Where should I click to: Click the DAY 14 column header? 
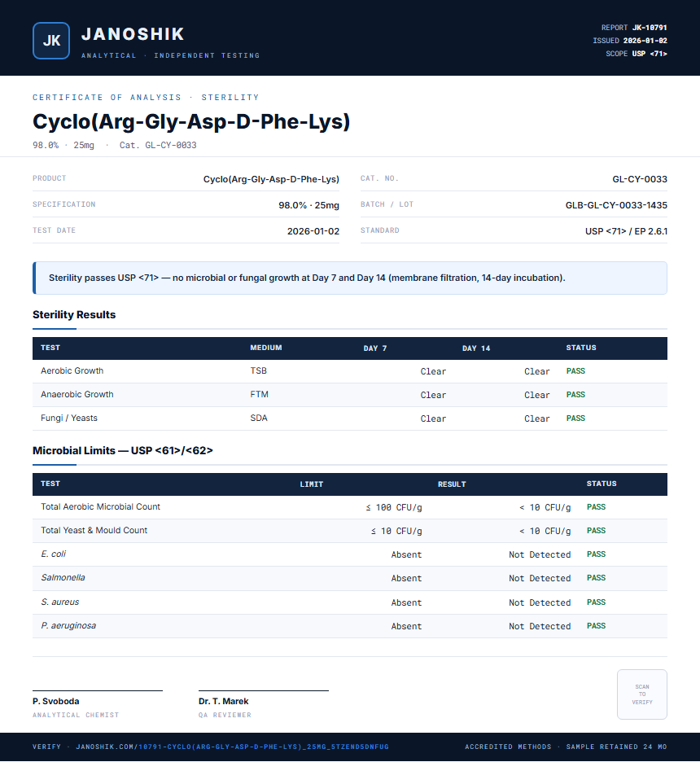(x=476, y=348)
